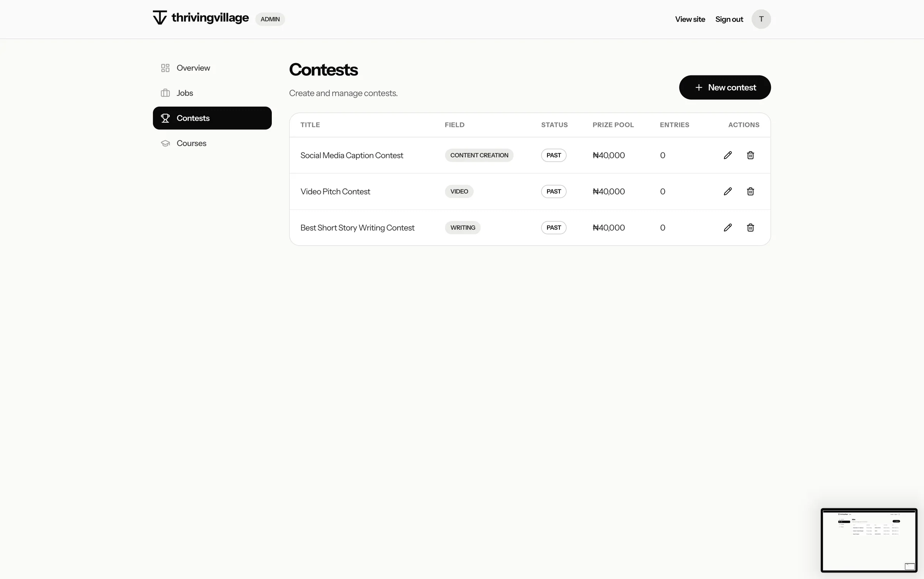This screenshot has width=924, height=579.
Task: Click the PAST status of Video Pitch Contest
Action: coord(554,192)
